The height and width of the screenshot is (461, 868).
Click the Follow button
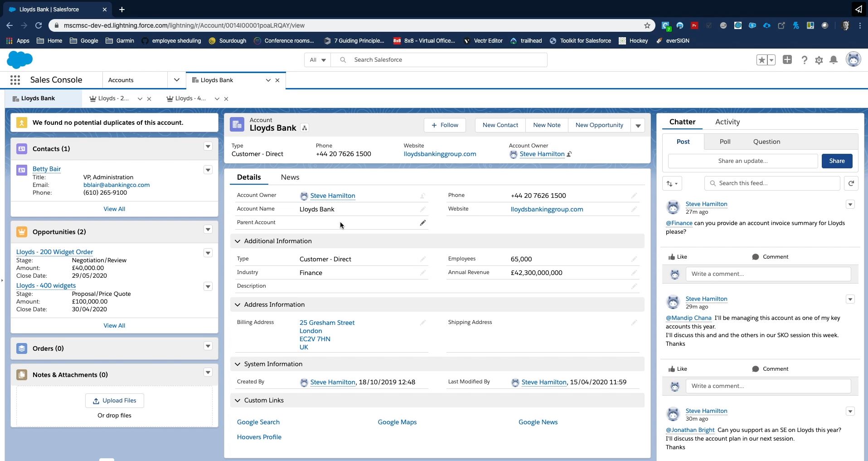[444, 125]
